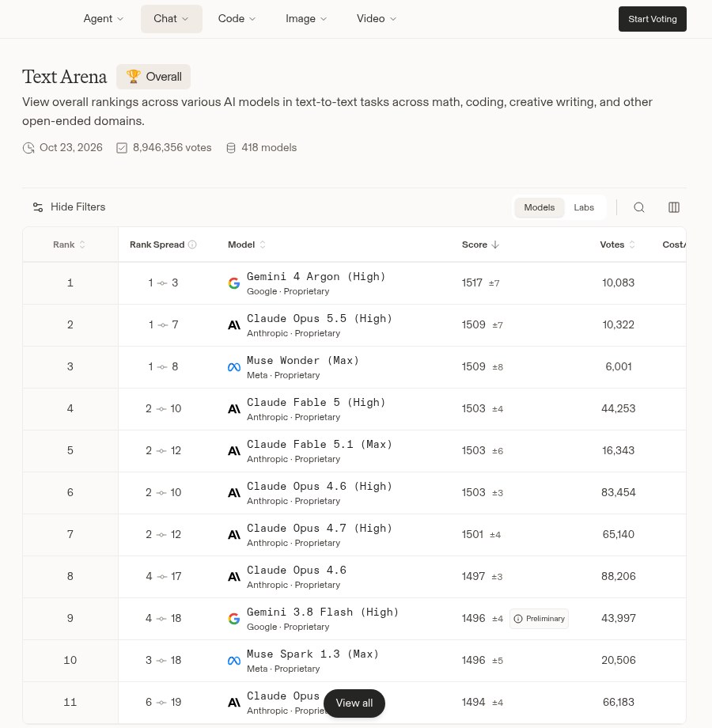Click the View all button
The width and height of the screenshot is (712, 728).
tap(354, 703)
